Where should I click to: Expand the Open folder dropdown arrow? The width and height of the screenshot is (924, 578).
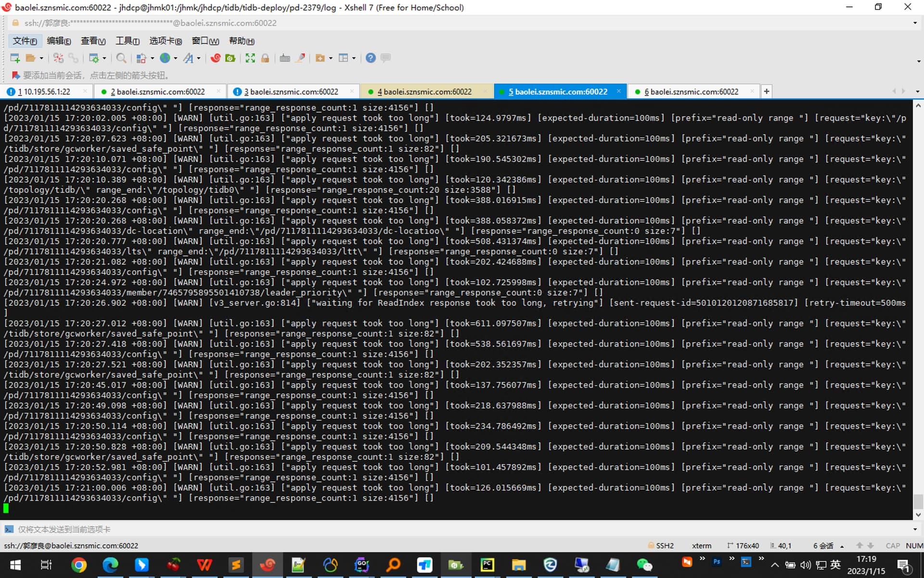pyautogui.click(x=41, y=58)
